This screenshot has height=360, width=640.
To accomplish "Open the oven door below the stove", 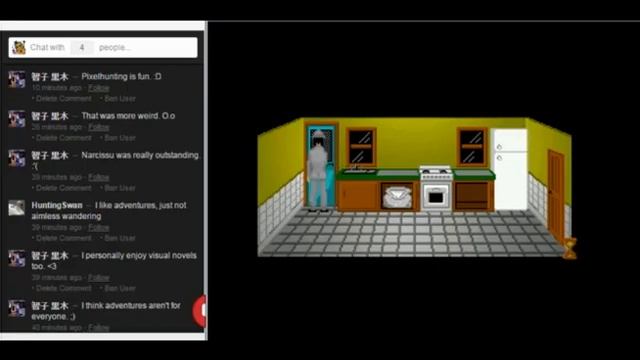I will [x=436, y=197].
